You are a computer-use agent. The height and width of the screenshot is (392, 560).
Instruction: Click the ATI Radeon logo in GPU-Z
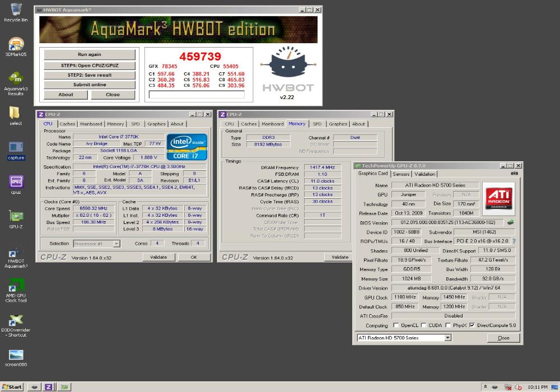(498, 198)
